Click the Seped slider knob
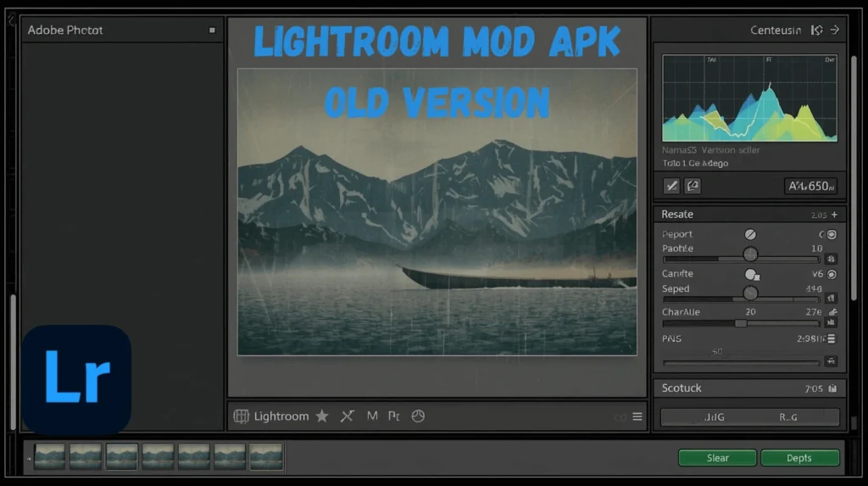 [x=750, y=293]
